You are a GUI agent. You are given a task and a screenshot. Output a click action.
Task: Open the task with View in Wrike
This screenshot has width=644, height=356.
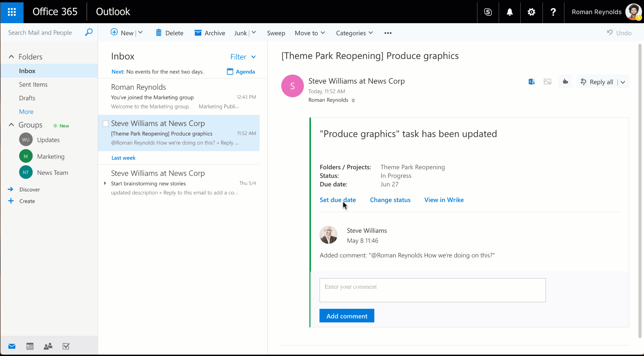click(x=443, y=200)
